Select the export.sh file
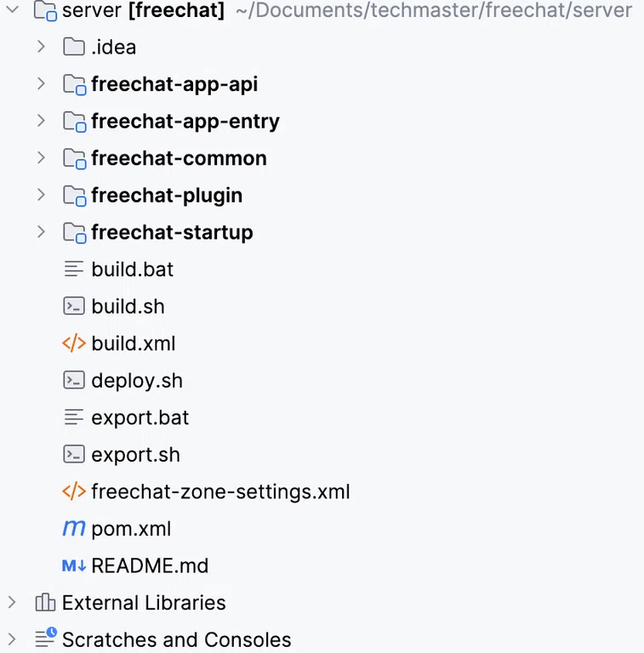This screenshot has height=653, width=644. (135, 454)
